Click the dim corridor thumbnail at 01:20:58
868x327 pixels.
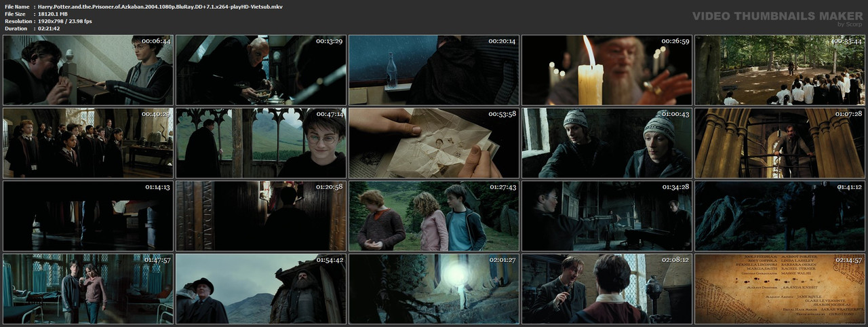tap(261, 216)
